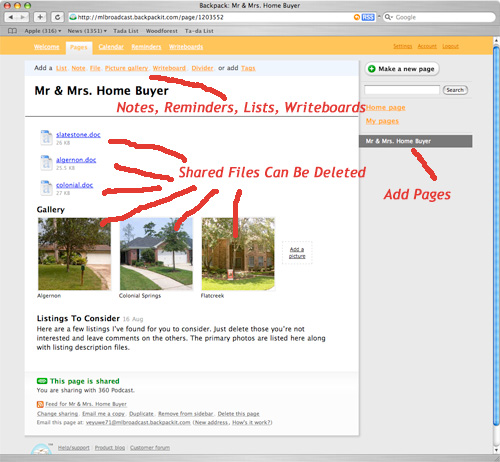The height and width of the screenshot is (462, 500).
Task: Click the New address link
Action: click(x=212, y=422)
